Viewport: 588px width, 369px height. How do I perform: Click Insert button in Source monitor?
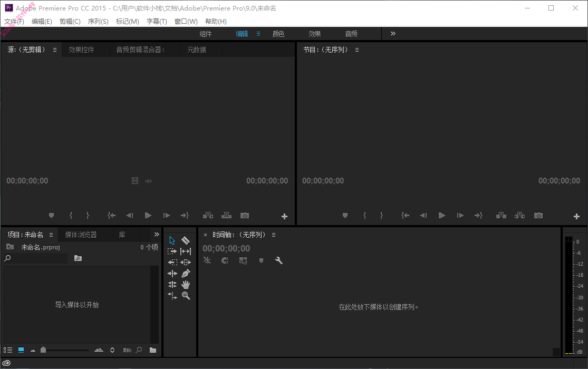tap(208, 215)
